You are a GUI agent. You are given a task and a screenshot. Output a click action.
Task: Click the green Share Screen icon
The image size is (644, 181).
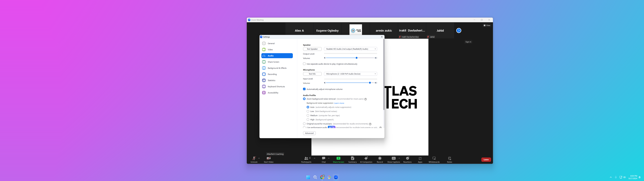pyautogui.click(x=338, y=158)
